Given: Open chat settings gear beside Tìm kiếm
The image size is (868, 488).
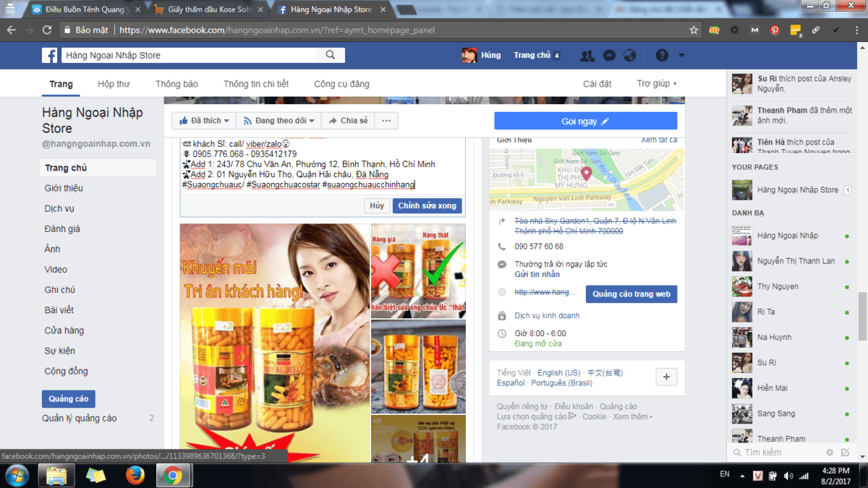Looking at the screenshot, I should [830, 453].
